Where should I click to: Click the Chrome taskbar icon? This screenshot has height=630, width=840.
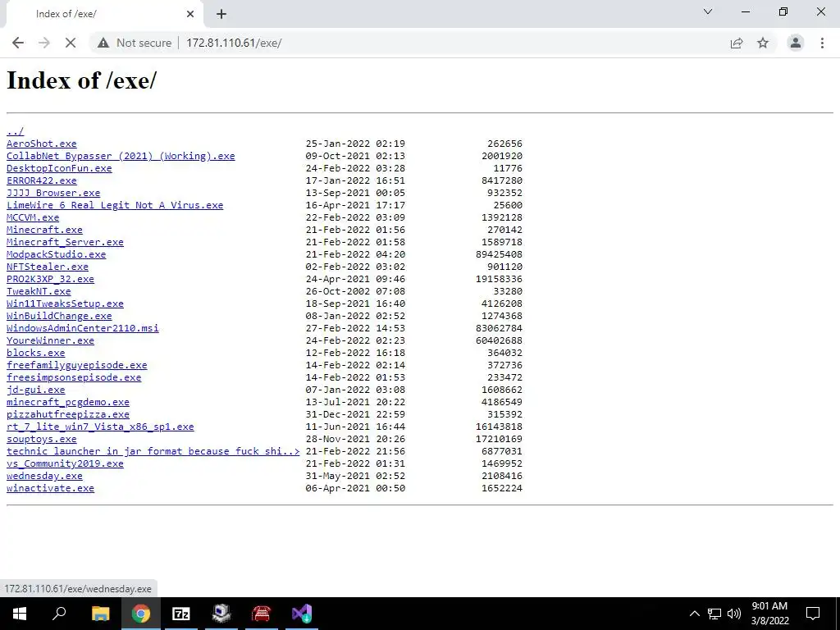tap(141, 614)
